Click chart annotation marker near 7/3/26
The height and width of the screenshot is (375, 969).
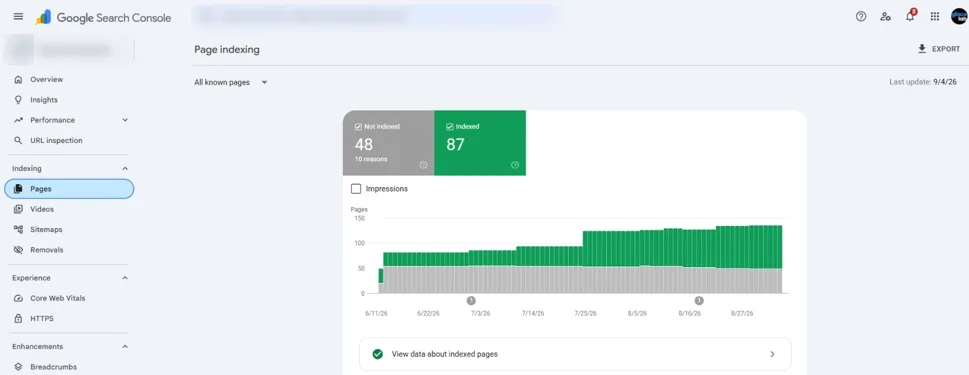coord(471,300)
